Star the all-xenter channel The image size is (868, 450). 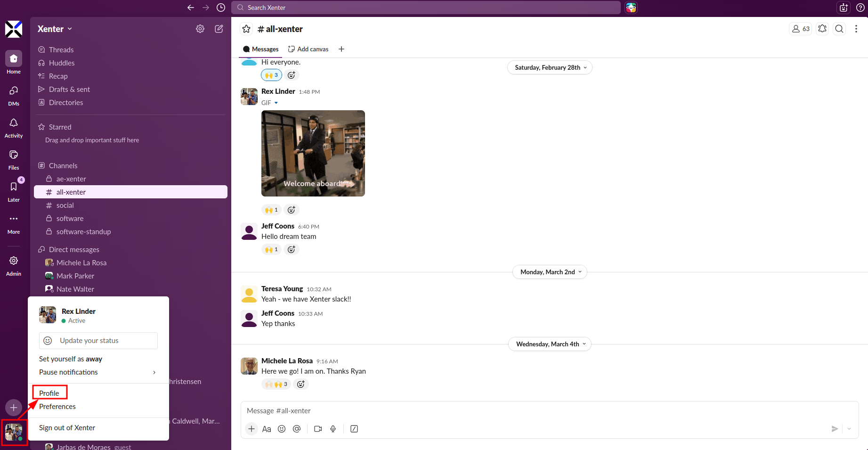(246, 29)
